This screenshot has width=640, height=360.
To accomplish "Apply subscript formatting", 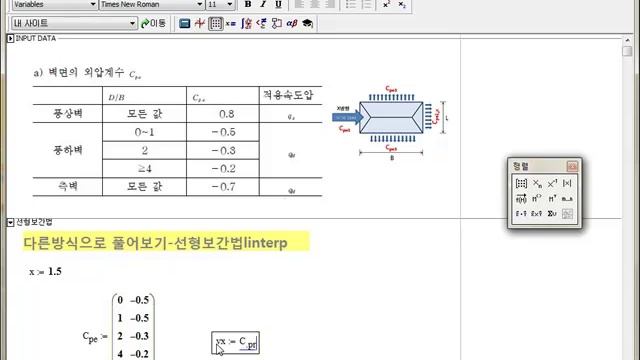I will (x=402, y=4).
